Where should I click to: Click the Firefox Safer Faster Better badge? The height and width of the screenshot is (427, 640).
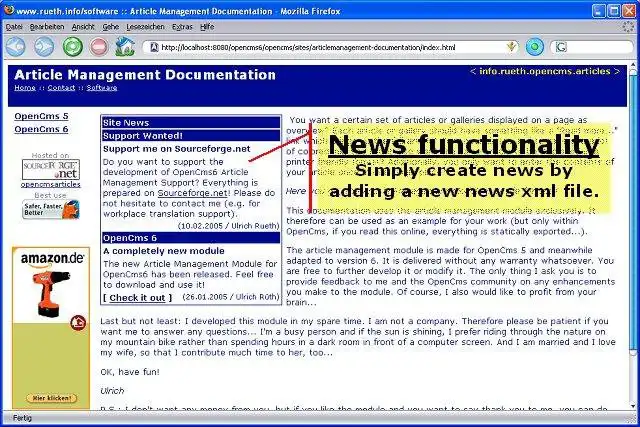51,209
